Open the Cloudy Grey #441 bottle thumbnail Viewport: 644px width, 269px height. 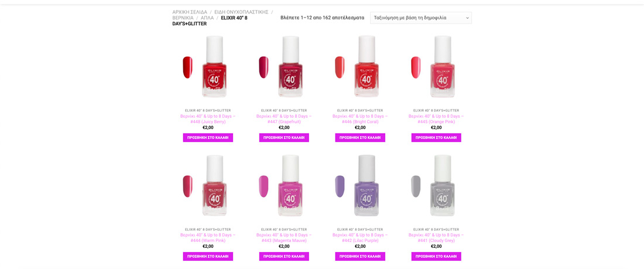pos(436,186)
